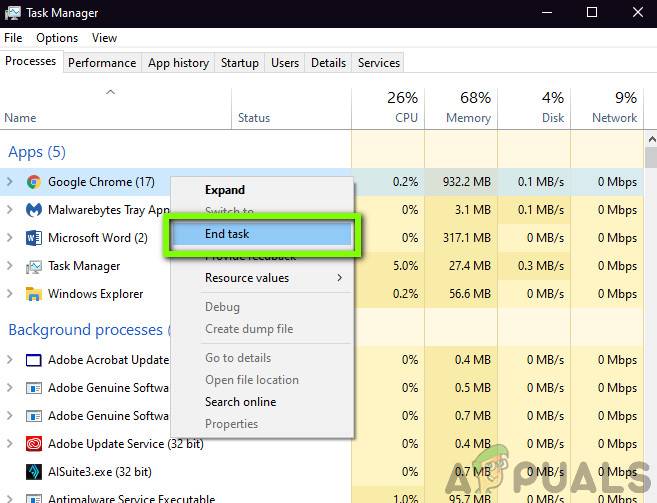Screen dimensions: 657x503
Task: Open the Resource values submenu arrow
Action: 339,277
